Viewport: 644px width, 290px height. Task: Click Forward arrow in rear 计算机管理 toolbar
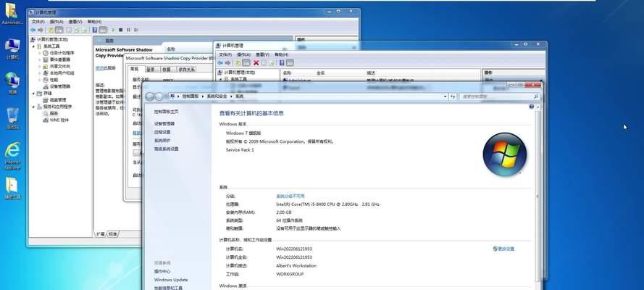point(41,30)
